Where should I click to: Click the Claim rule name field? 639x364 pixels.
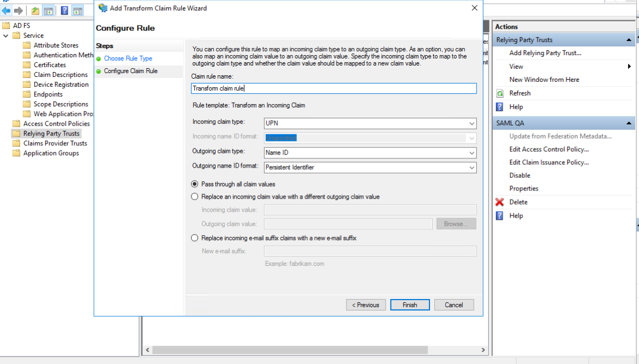click(333, 88)
